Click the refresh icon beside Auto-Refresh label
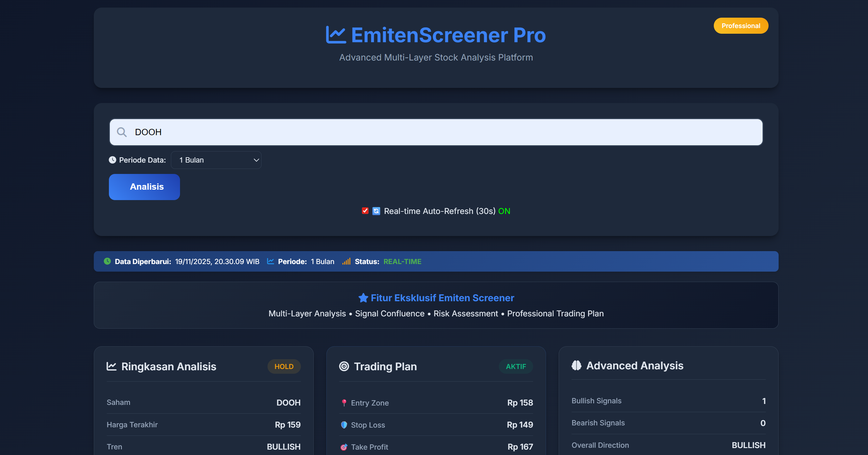Image resolution: width=868 pixels, height=455 pixels. point(376,211)
